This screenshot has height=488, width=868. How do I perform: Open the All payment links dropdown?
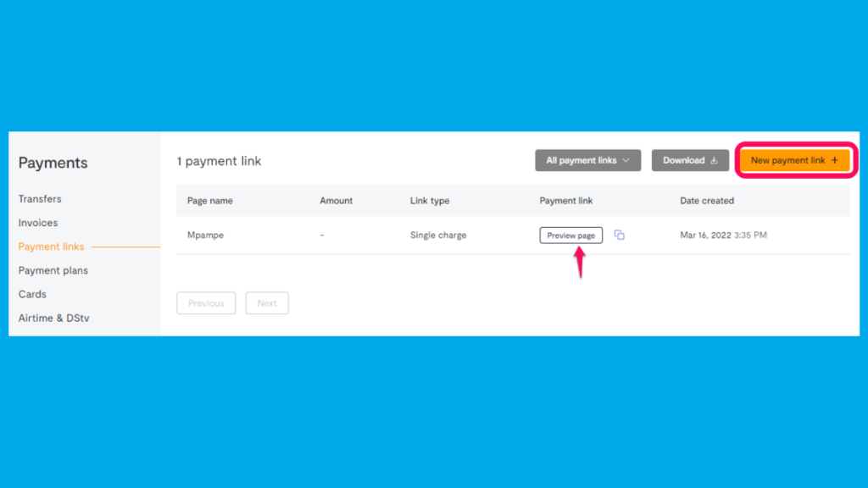click(x=588, y=160)
